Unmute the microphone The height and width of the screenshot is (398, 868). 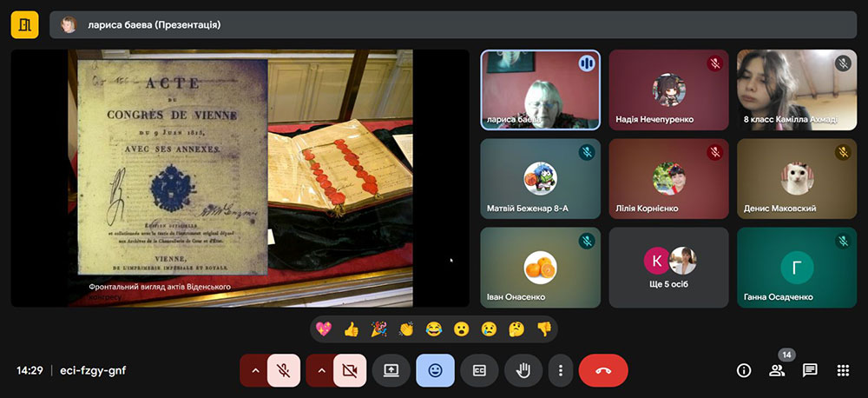(284, 370)
